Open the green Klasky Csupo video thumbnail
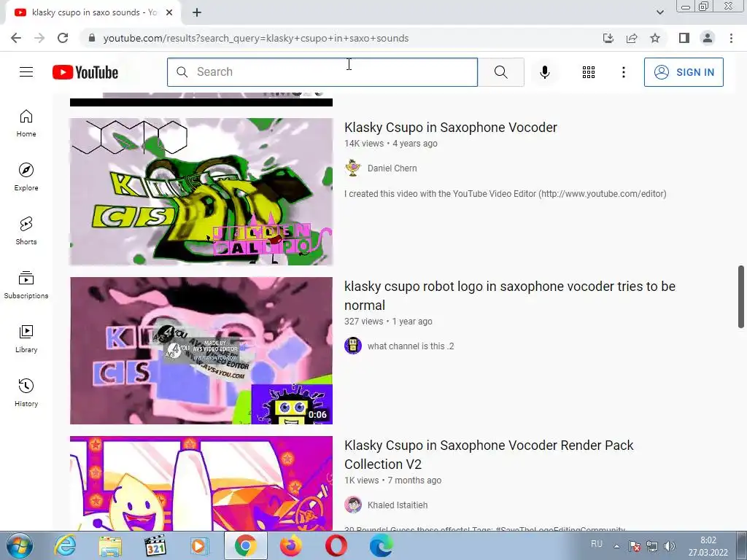 (x=201, y=192)
